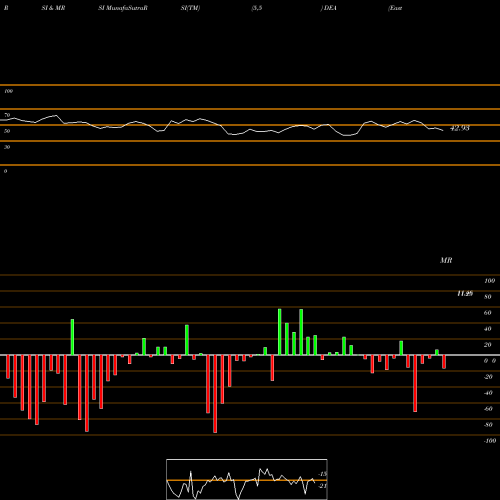
Task: Click the ') DEA' header text
Action: 328,8
